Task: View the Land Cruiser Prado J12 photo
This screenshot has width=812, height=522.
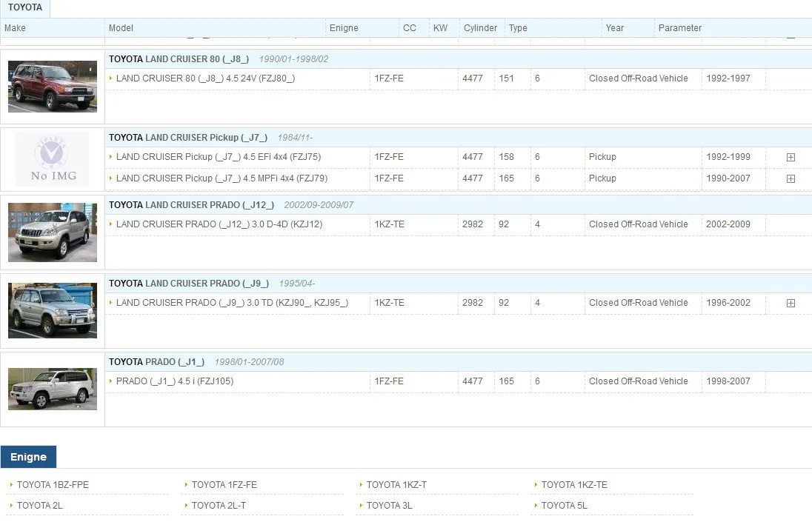Action: point(53,232)
